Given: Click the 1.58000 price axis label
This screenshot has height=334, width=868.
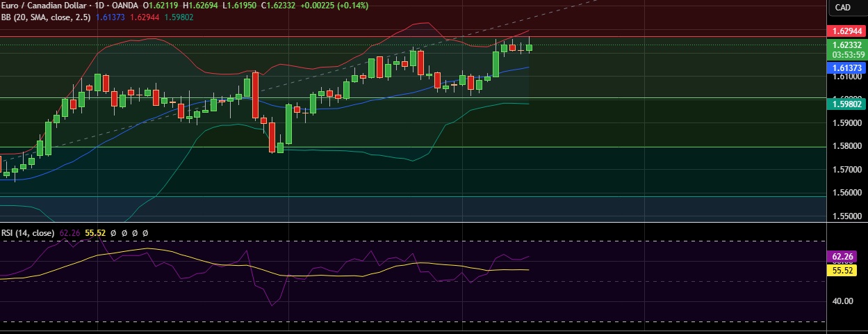Looking at the screenshot, I should (846, 146).
